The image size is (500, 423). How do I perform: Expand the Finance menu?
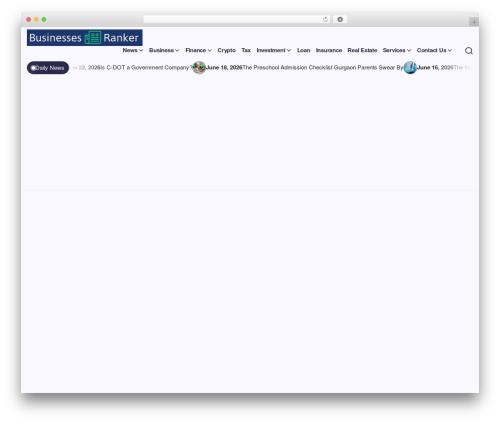[x=198, y=50]
